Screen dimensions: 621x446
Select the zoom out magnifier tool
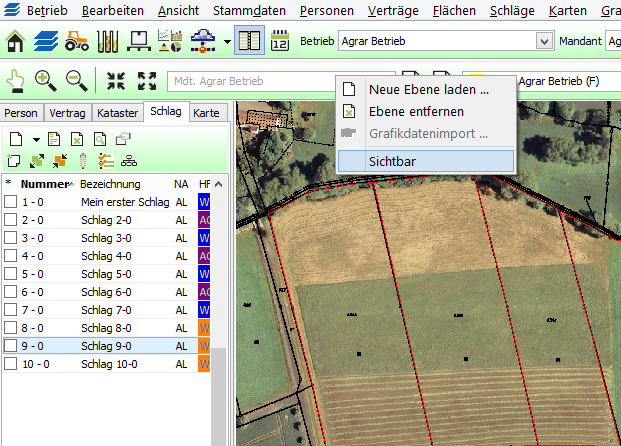click(76, 81)
